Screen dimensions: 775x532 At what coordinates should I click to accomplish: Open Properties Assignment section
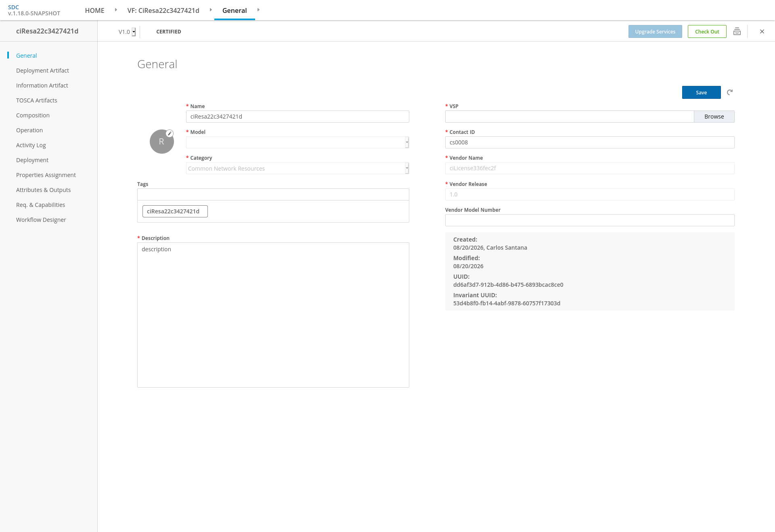[x=46, y=175]
